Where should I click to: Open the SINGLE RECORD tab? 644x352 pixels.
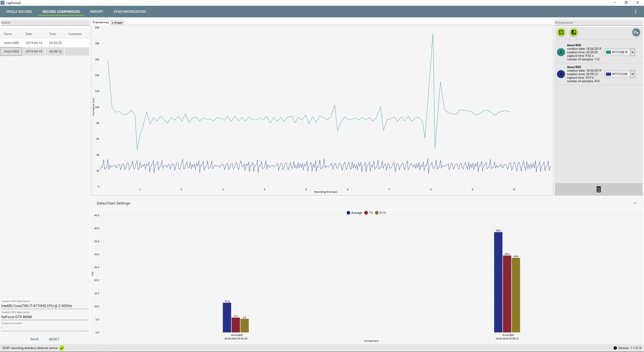[19, 12]
